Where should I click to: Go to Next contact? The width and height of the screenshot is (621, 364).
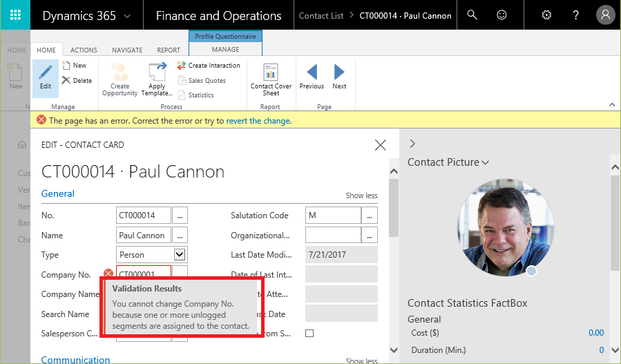pos(339,77)
